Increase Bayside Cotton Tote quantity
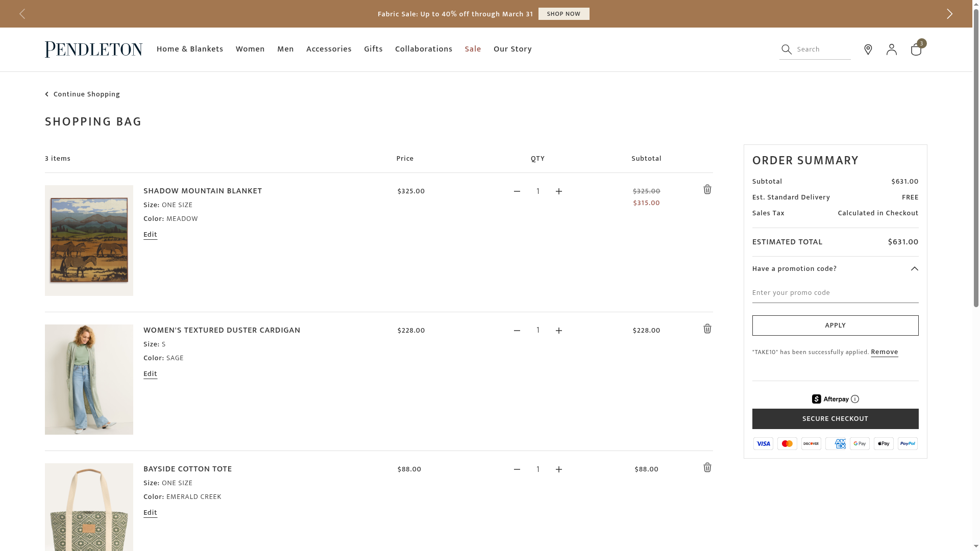 pos(559,469)
